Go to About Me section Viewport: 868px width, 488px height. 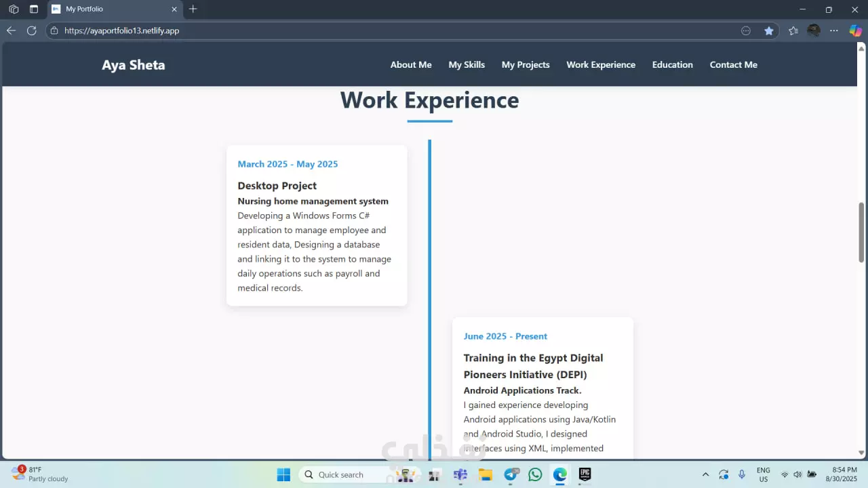click(411, 64)
